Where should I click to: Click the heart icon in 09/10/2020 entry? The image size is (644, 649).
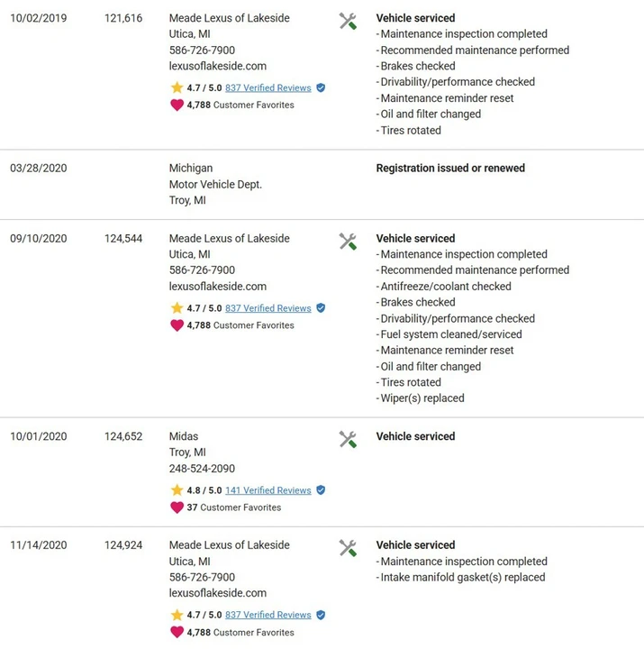[177, 325]
